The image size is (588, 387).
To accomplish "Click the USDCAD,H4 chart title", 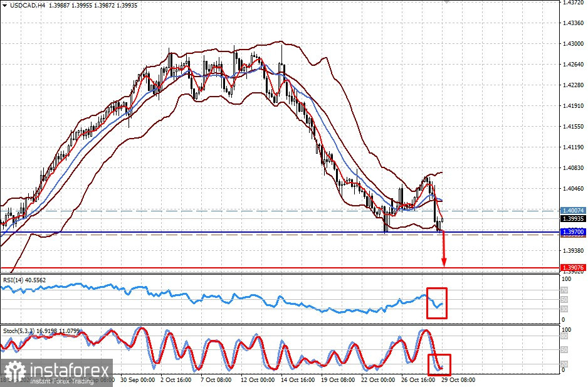I will click(28, 6).
